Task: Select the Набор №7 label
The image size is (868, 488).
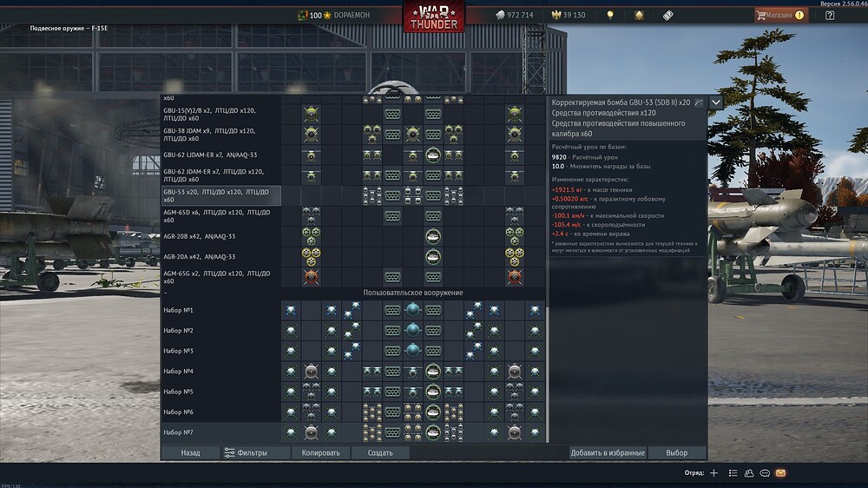Action: click(178, 432)
